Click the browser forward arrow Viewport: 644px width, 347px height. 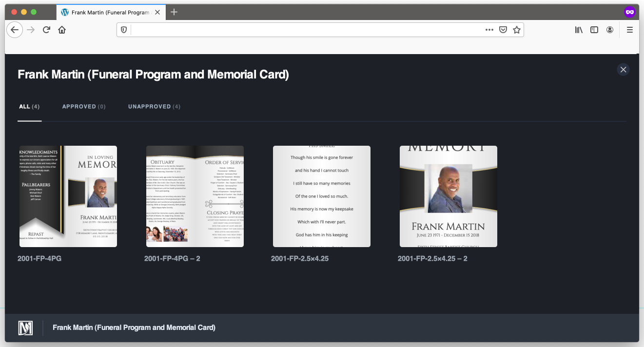[31, 30]
